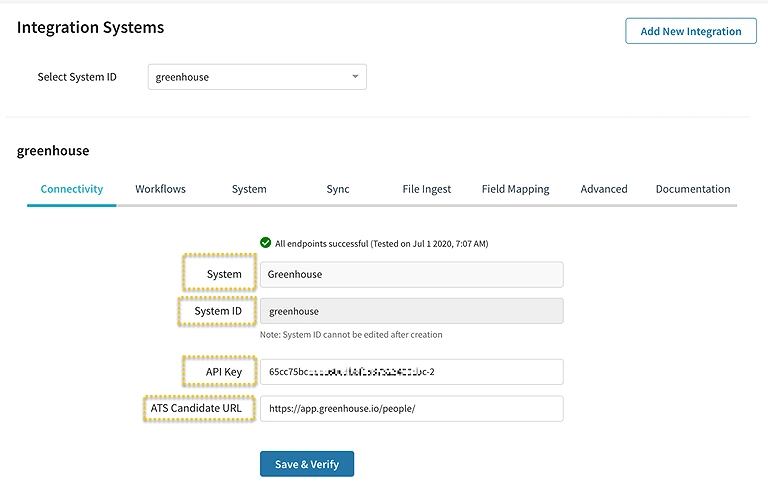
Task: Switch to the Connectivity tab
Action: [x=72, y=189]
